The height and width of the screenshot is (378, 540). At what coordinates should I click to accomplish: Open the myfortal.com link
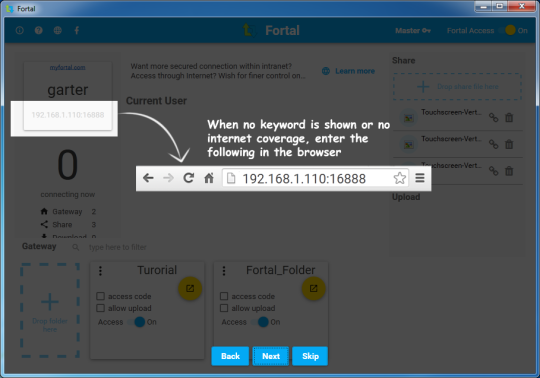pyautogui.click(x=68, y=67)
